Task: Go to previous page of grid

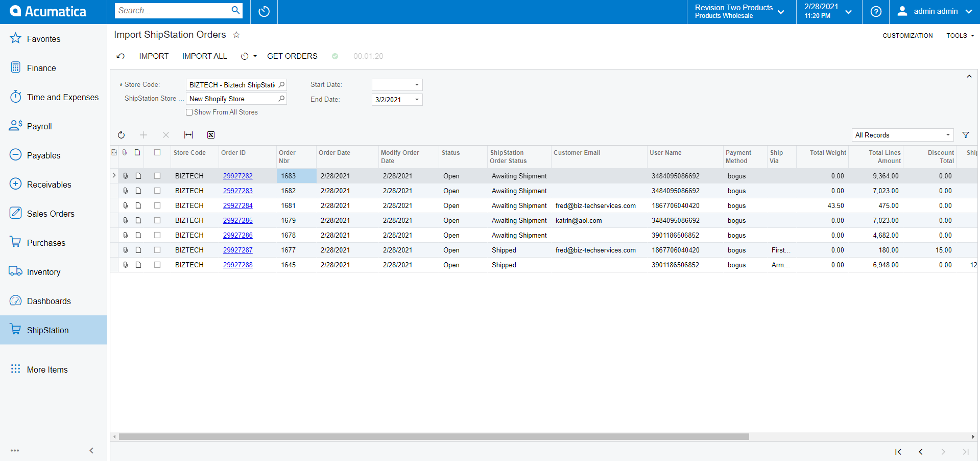Action: [x=921, y=452]
